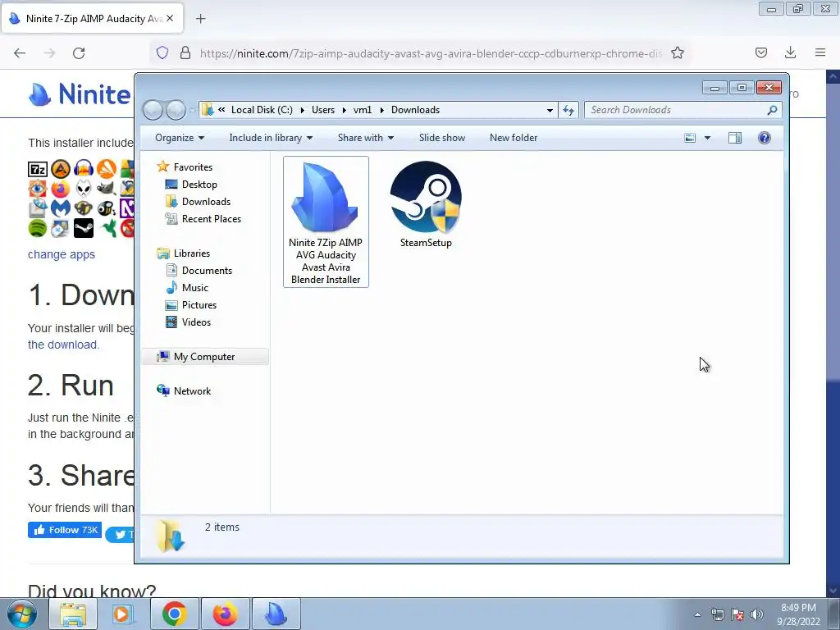840x630 pixels.
Task: Click the Explorer refresh address button
Action: pos(568,110)
